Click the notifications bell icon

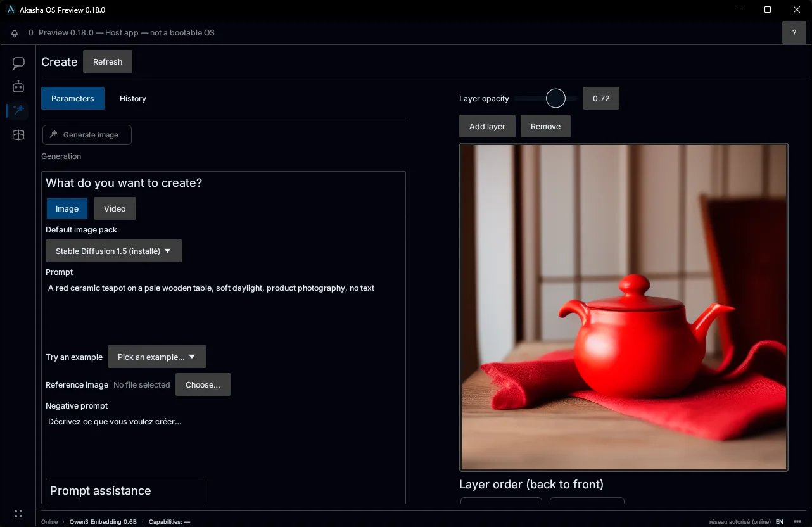click(15, 33)
